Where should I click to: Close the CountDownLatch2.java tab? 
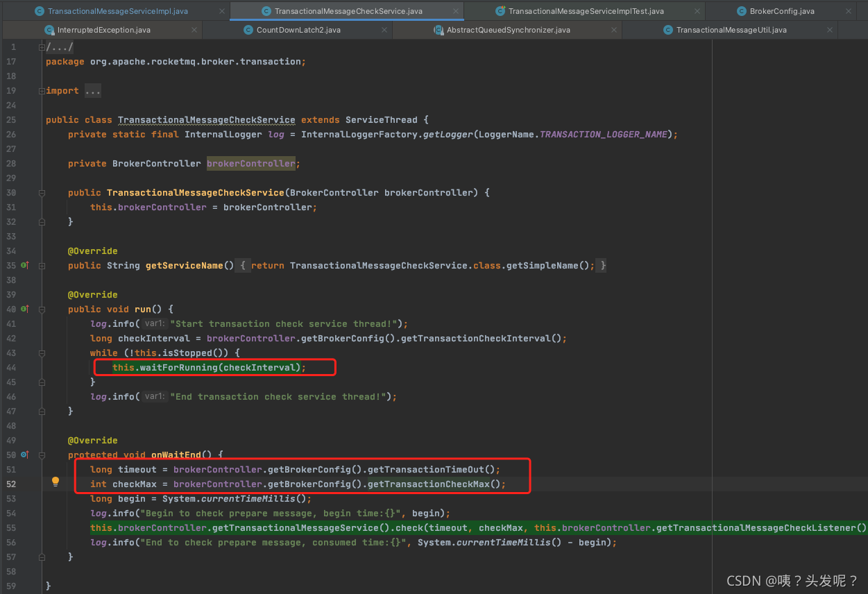pos(385,30)
